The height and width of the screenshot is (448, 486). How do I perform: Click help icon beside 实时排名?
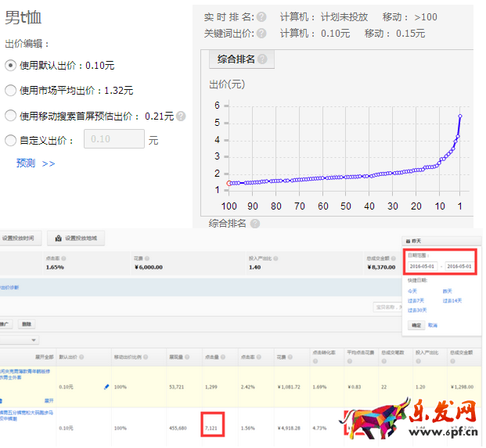pyautogui.click(x=261, y=16)
